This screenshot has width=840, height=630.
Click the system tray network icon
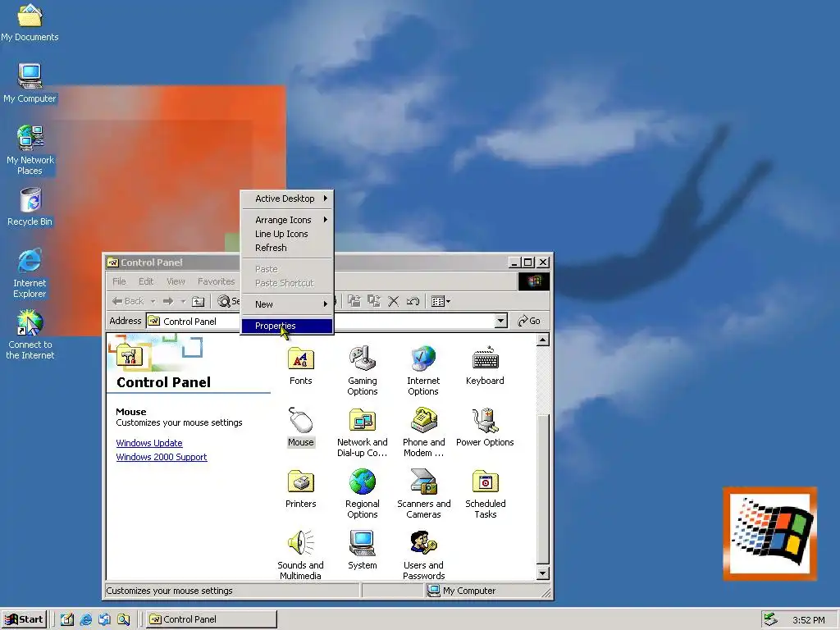coord(771,619)
